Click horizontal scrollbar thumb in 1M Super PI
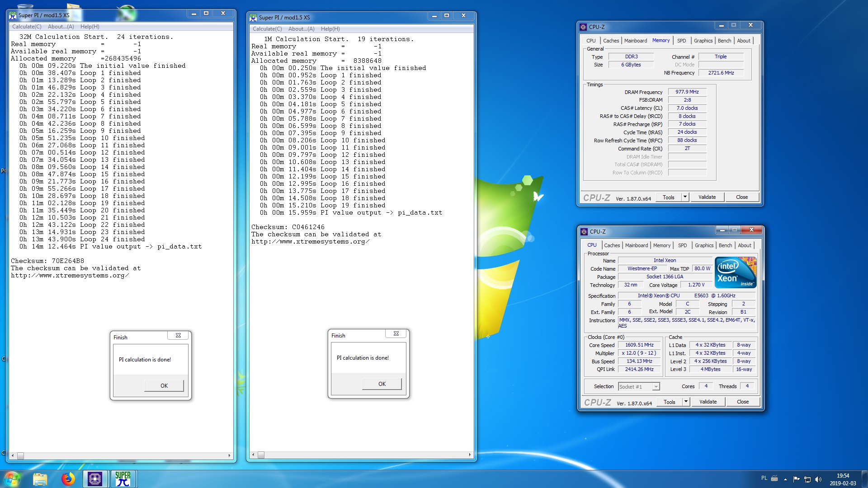 tap(261, 455)
